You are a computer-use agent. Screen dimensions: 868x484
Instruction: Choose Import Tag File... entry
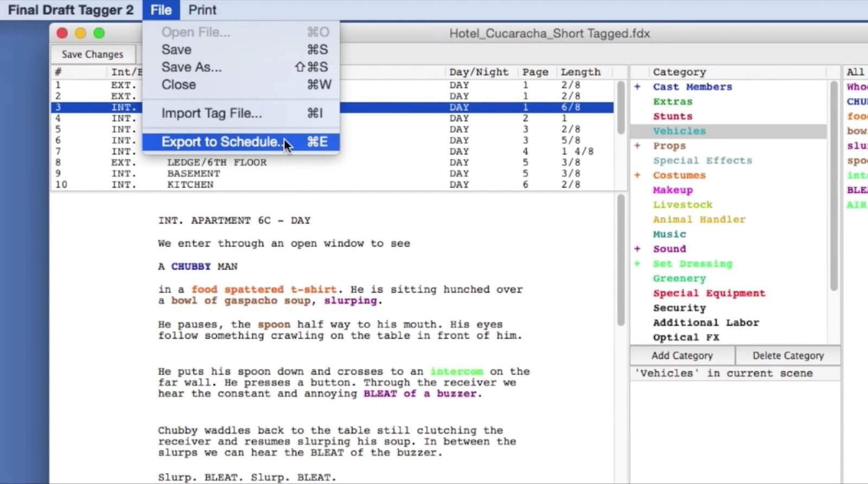coord(241,113)
